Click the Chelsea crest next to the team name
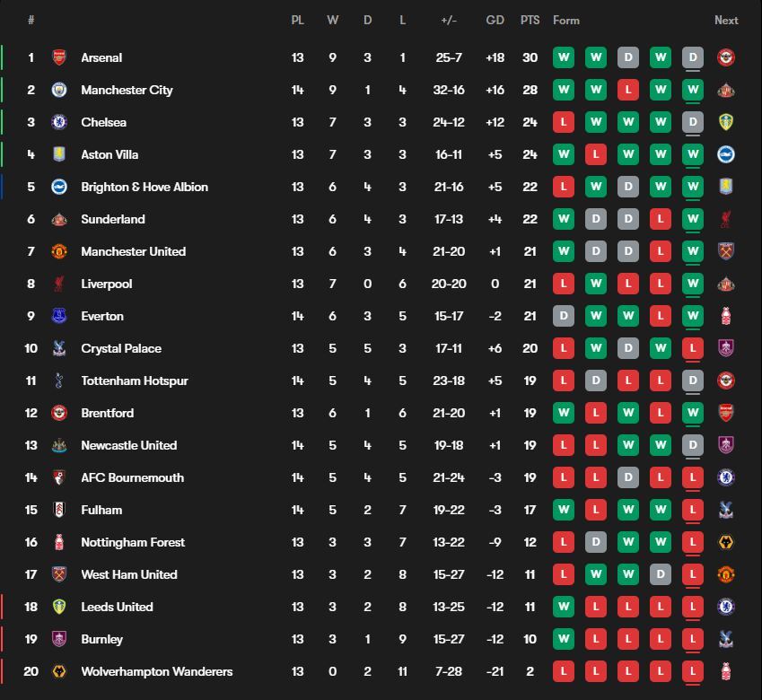 tap(59, 122)
